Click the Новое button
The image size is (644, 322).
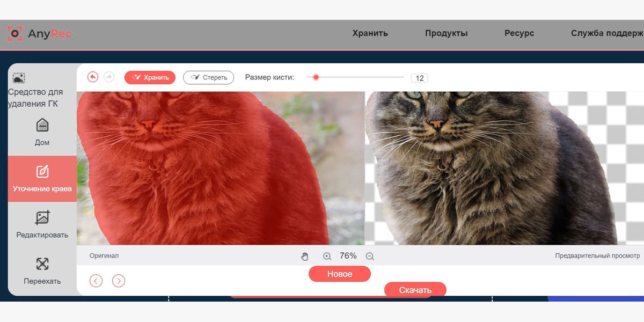(340, 274)
